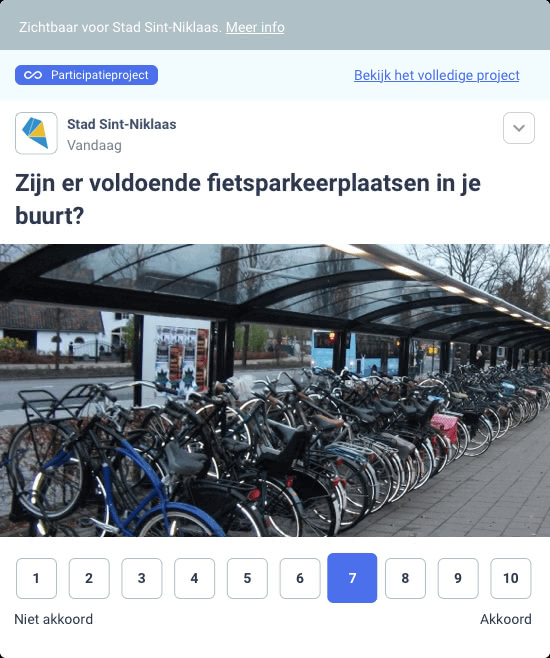
Task: Click the selected rating 7 button
Action: (352, 578)
